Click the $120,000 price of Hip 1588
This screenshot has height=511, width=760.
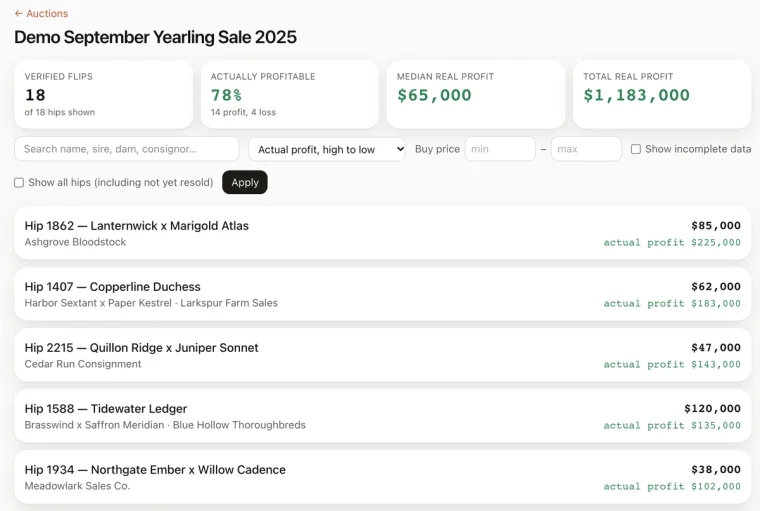[x=712, y=409]
